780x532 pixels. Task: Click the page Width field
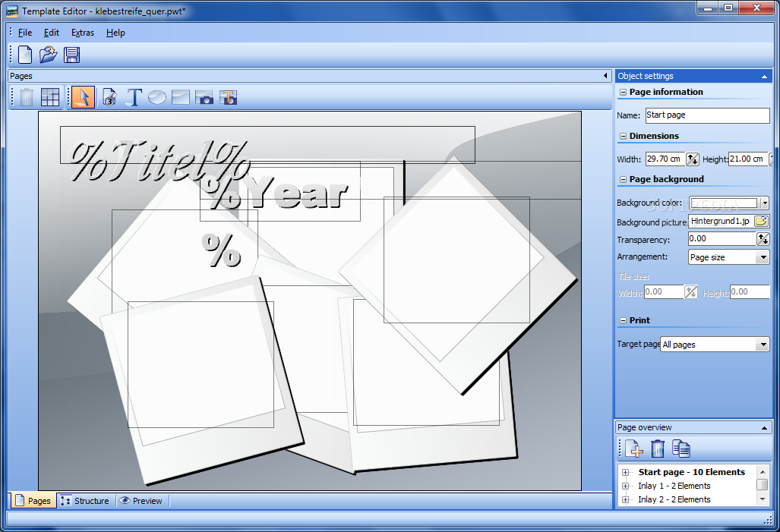[x=665, y=159]
